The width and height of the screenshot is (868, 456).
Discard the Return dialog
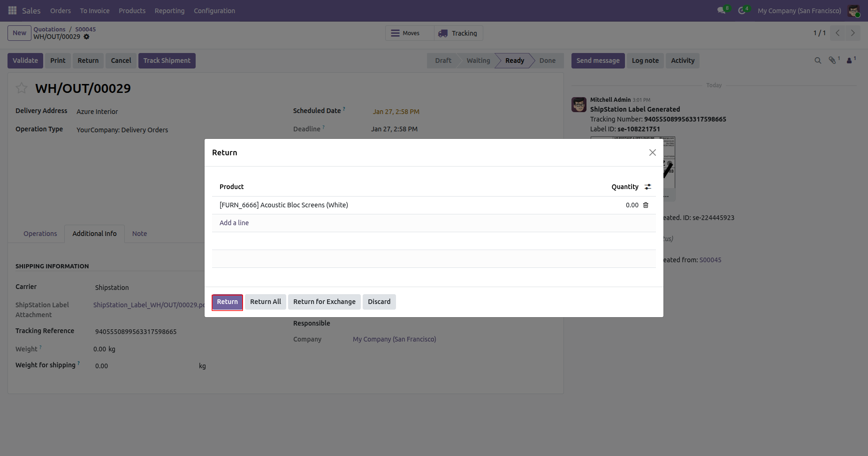(379, 302)
